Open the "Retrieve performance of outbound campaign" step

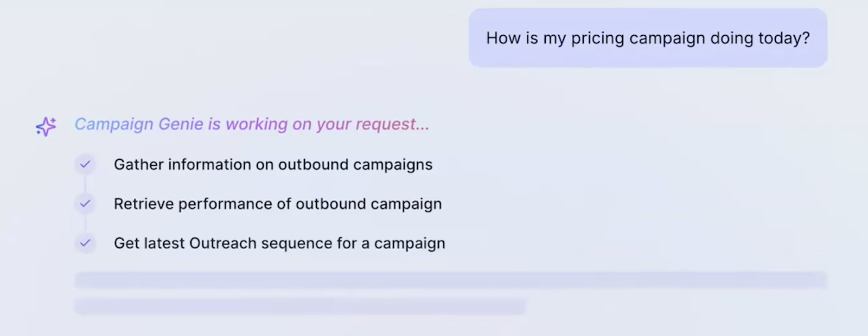pos(278,204)
